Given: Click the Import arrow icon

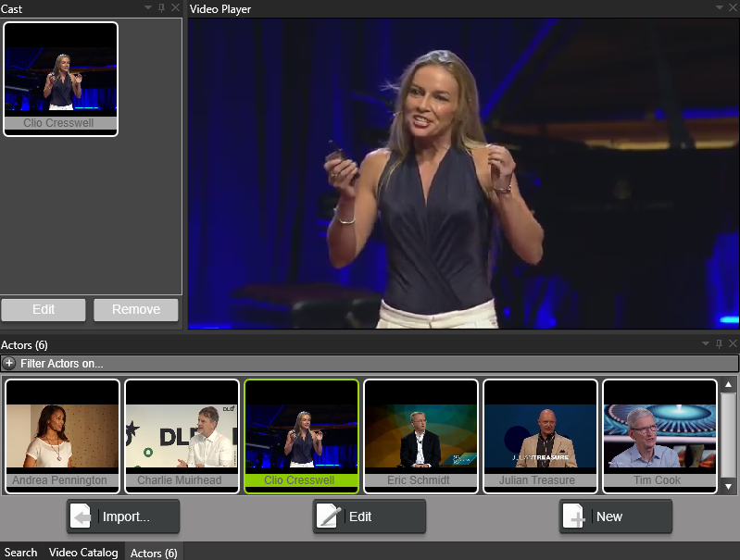Looking at the screenshot, I should click(82, 516).
